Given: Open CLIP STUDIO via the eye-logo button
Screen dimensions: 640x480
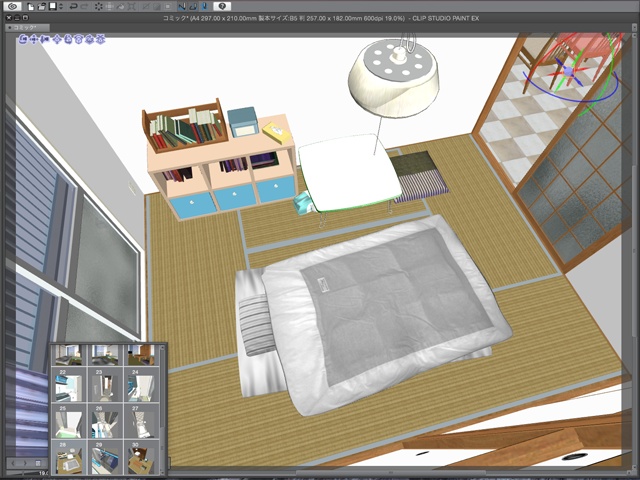Looking at the screenshot, I should (x=13, y=6).
